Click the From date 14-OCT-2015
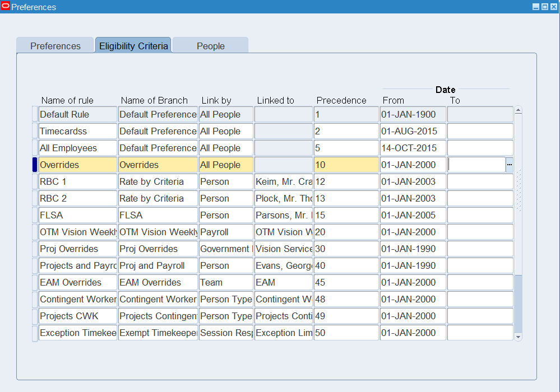The image size is (560, 392). pos(413,148)
